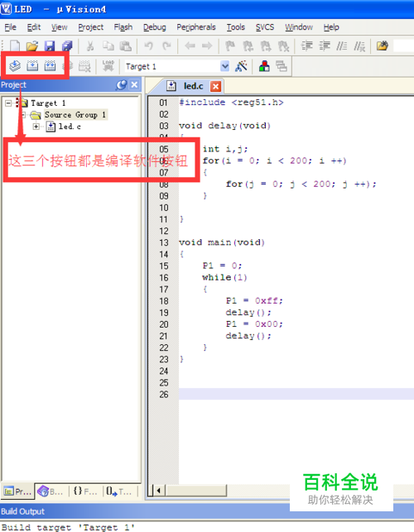This screenshot has height=532, width=414.
Task: Click the Undo arrow icon
Action: [148, 46]
